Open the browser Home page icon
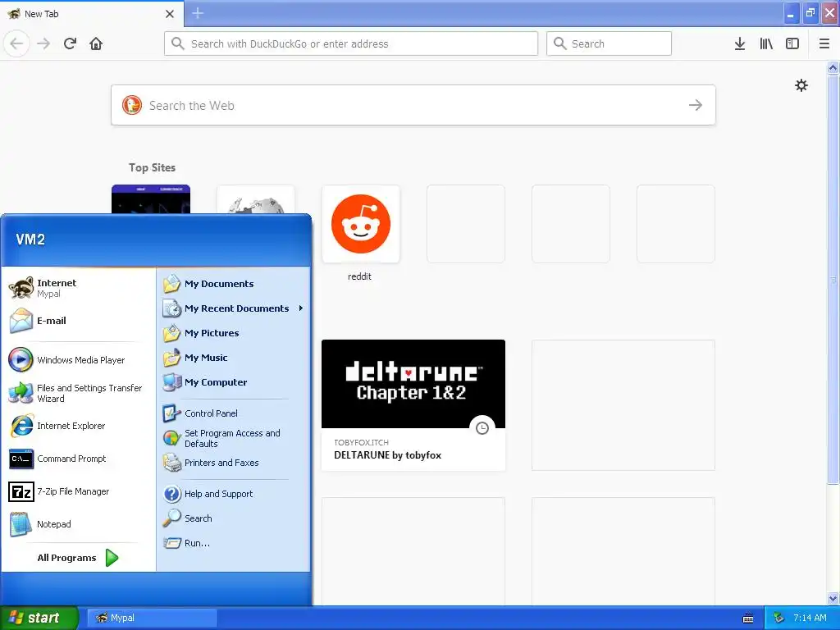This screenshot has height=630, width=840. click(96, 43)
